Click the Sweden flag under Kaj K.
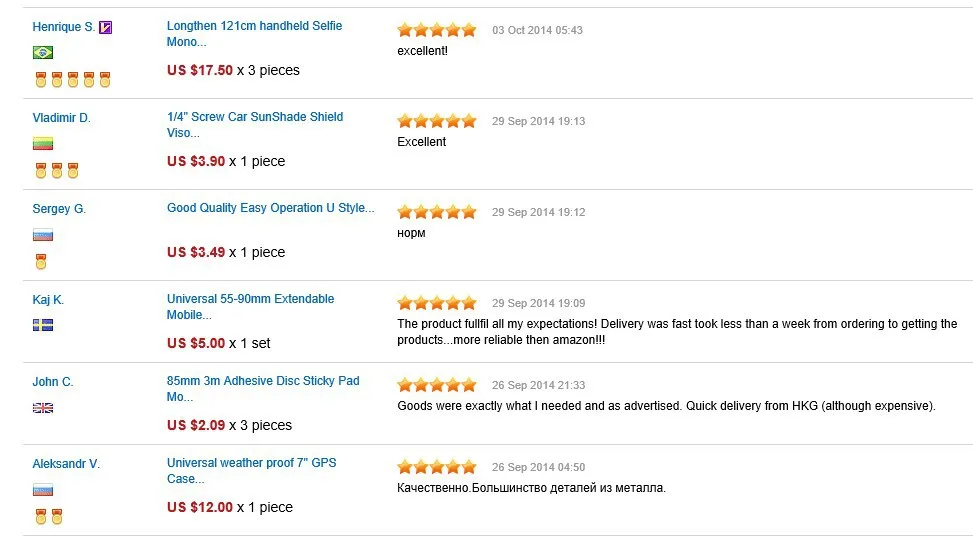The height and width of the screenshot is (540, 973). [43, 325]
